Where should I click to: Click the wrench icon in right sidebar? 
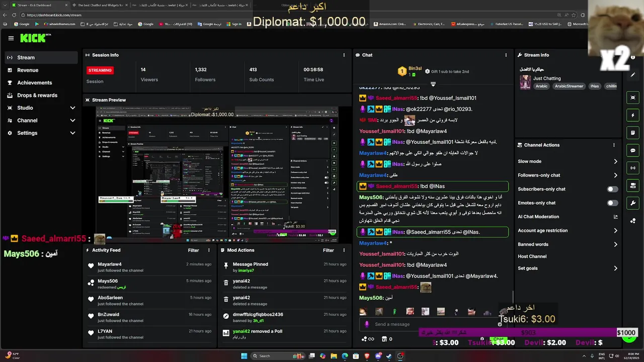(633, 203)
